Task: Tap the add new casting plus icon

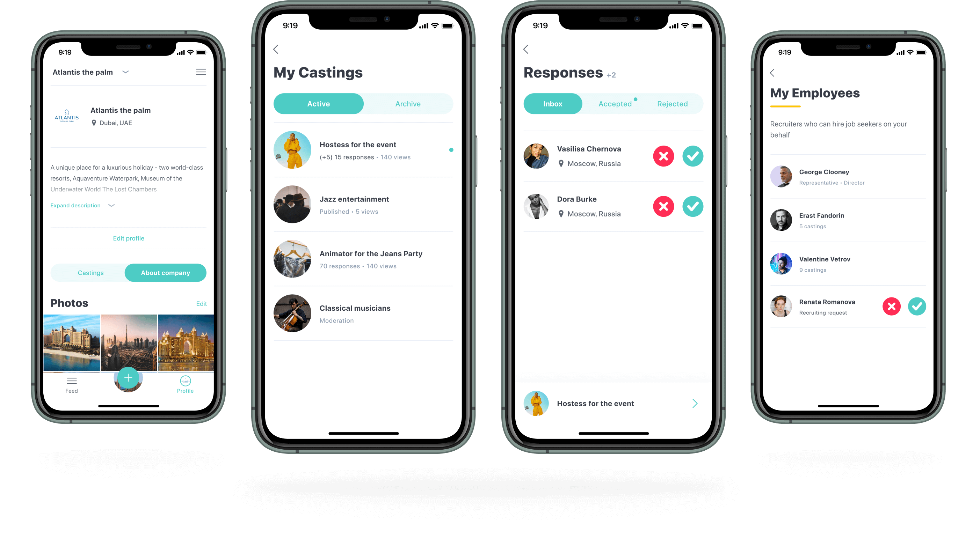Action: pos(128,378)
